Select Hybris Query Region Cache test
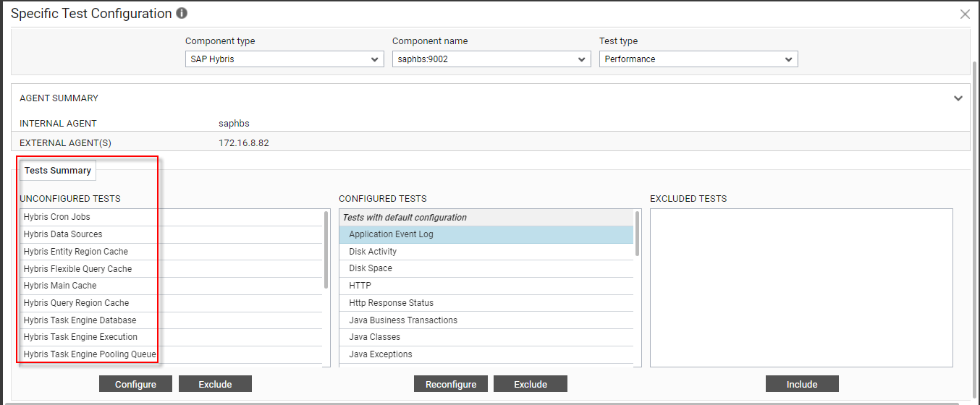 [x=171, y=303]
